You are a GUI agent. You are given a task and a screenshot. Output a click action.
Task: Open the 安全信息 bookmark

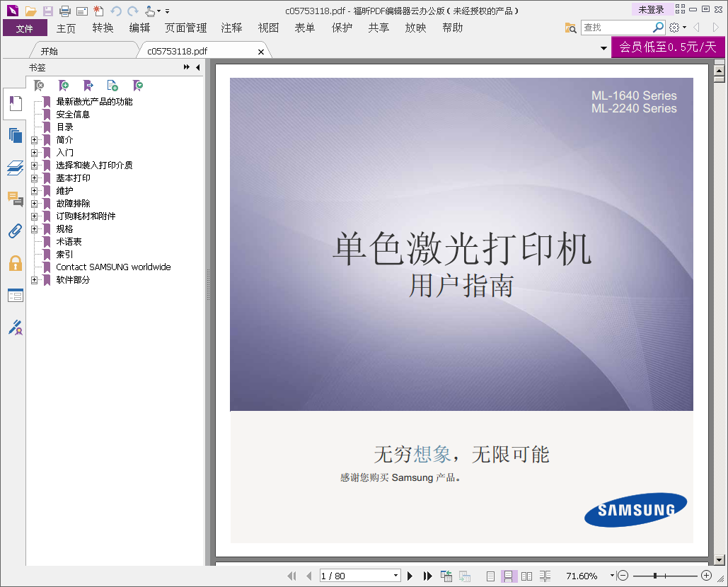click(x=73, y=114)
